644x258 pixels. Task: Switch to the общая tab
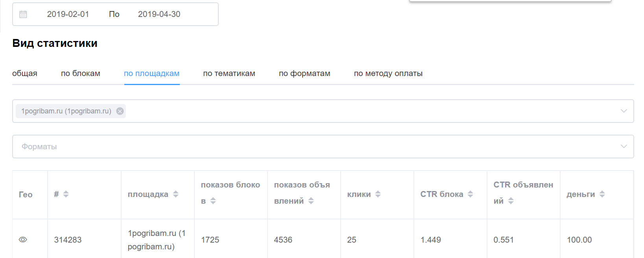point(25,74)
